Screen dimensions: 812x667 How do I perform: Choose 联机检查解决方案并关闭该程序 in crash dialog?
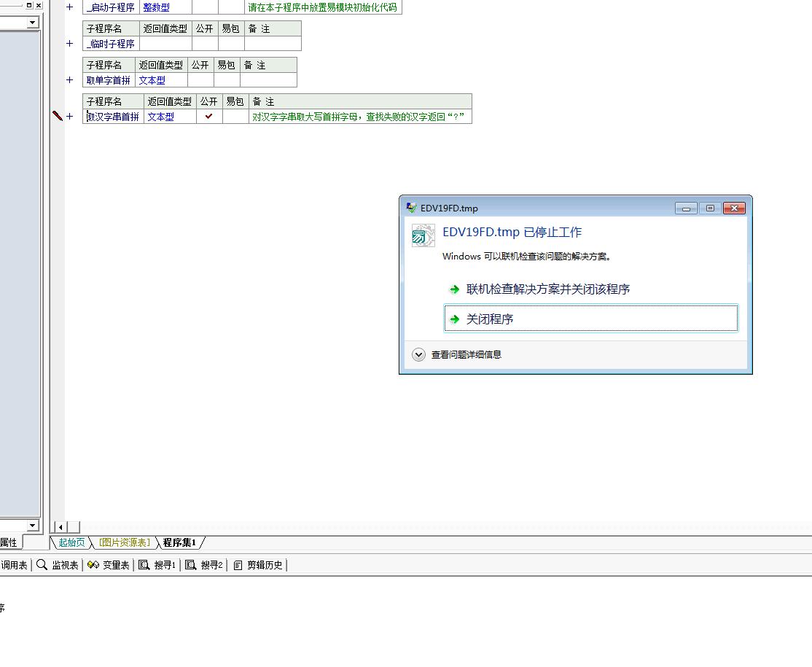pyautogui.click(x=548, y=289)
